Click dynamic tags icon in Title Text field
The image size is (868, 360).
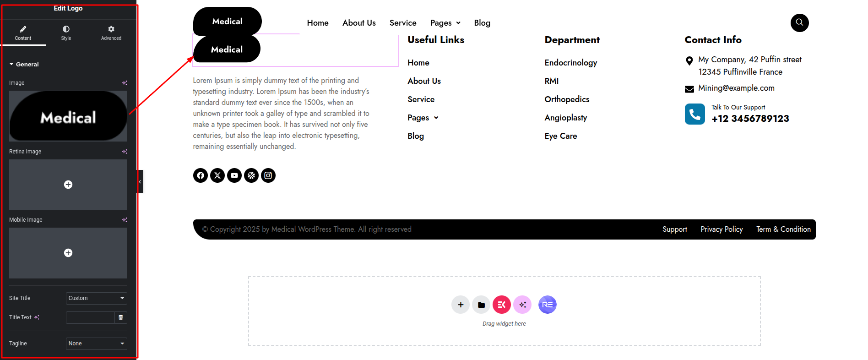[121, 317]
